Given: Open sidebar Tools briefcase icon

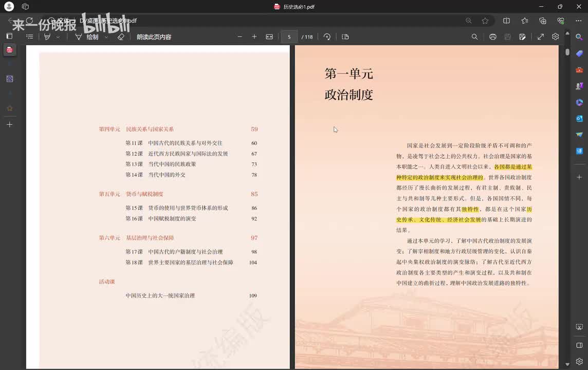Looking at the screenshot, I should [579, 70].
